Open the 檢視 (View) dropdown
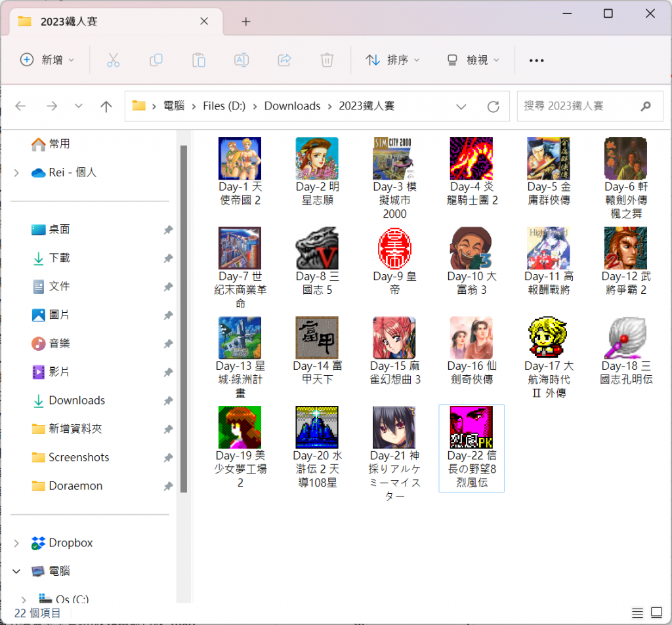Screen dimensions: 672x625 474,60
